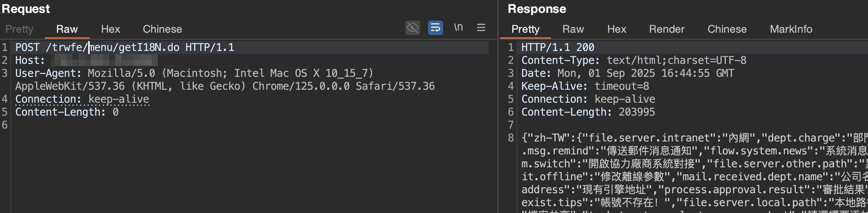
Task: Click the request's Connection: keep-alive header
Action: pyautogui.click(x=82, y=99)
